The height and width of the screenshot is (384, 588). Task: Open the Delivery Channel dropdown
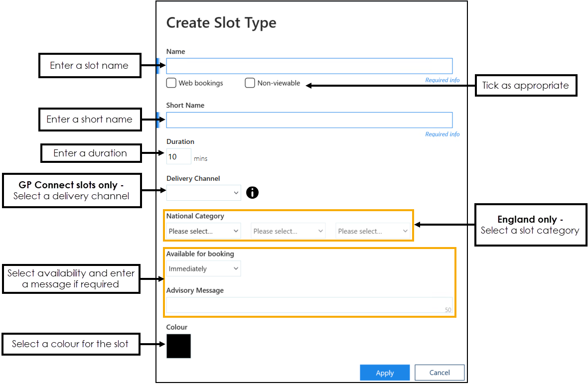pyautogui.click(x=203, y=192)
